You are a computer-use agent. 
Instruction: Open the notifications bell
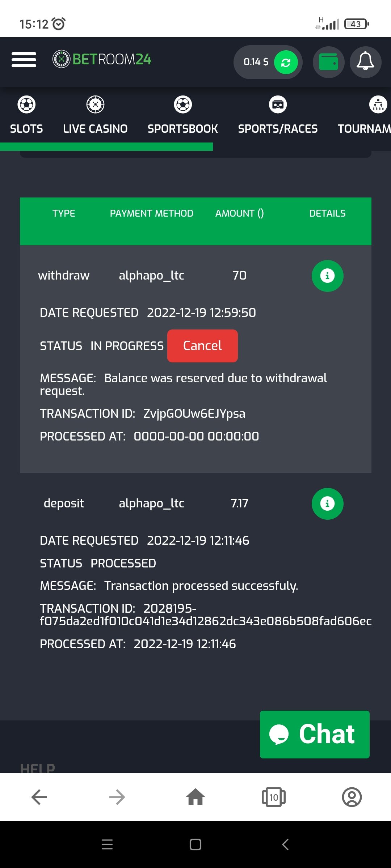[365, 62]
